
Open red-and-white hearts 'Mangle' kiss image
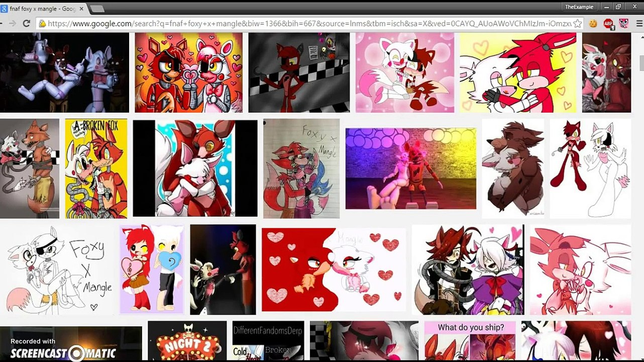[x=334, y=269]
